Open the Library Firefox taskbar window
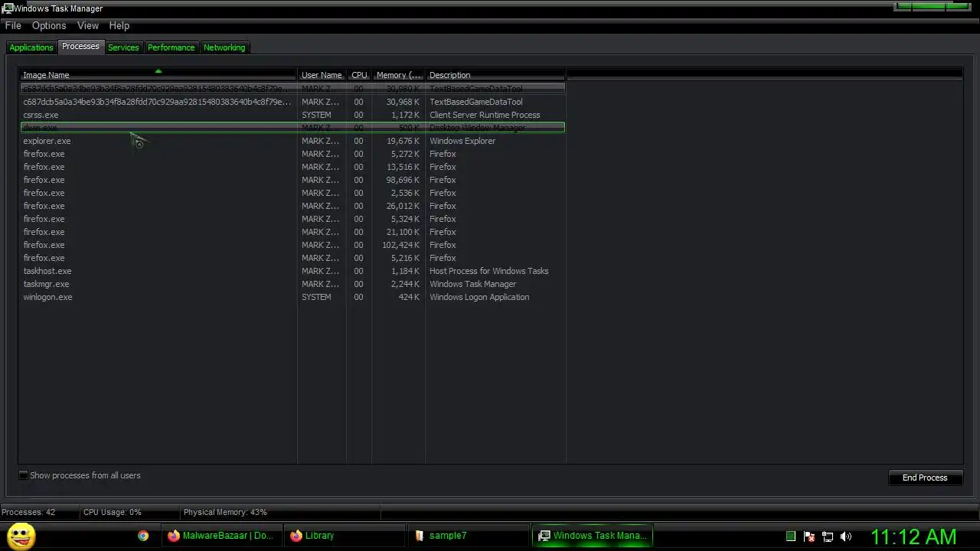The width and height of the screenshot is (980, 551). tap(344, 536)
